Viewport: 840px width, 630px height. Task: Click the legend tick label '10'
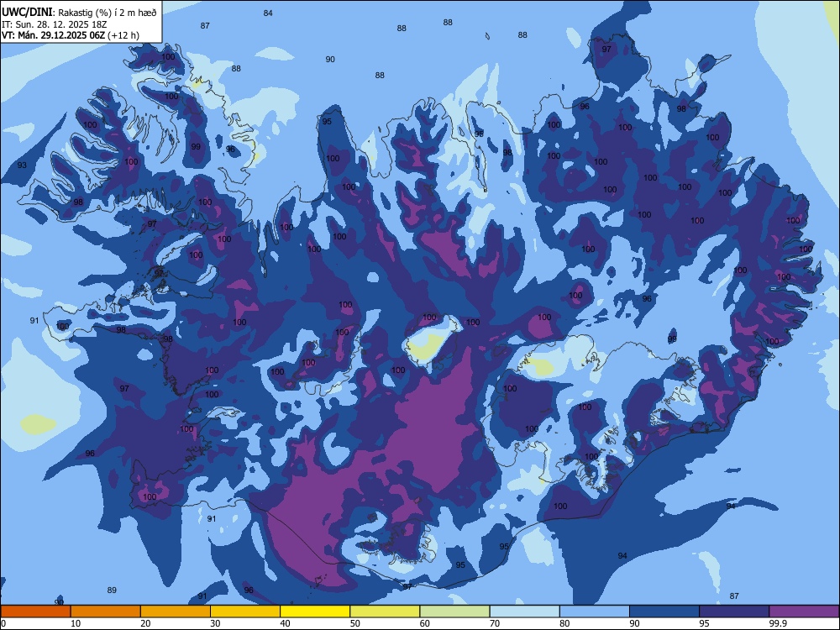[76, 623]
